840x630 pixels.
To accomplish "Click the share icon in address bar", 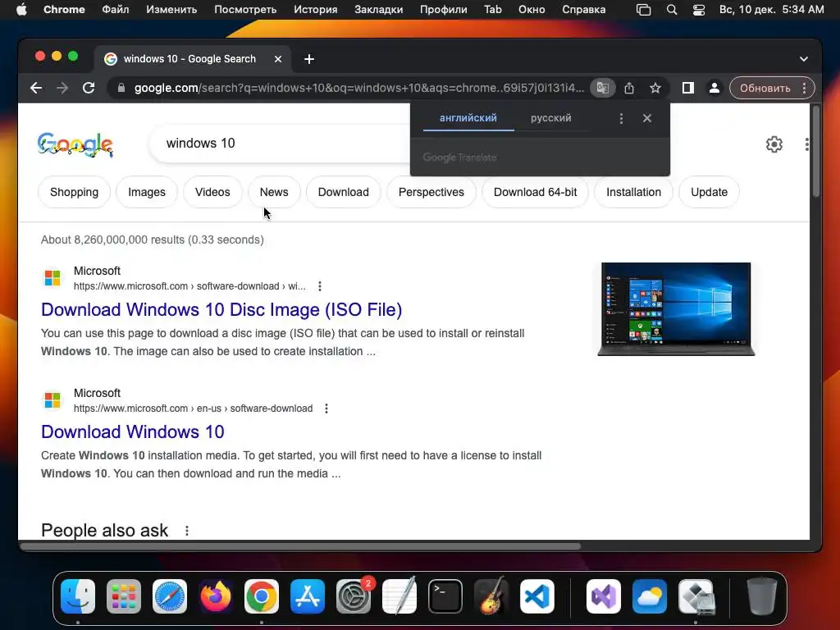I will 629,88.
